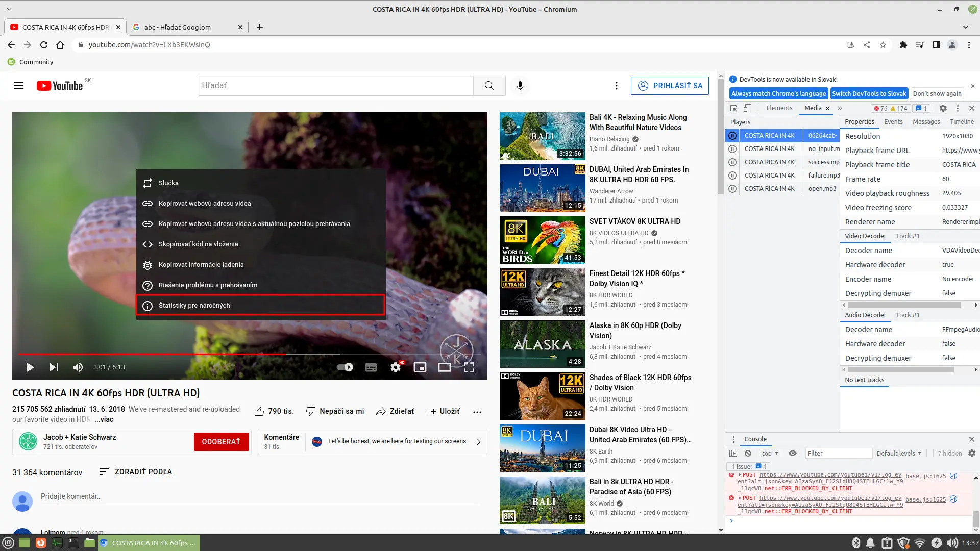Click the DevTools inspect element icon
Viewport: 980px width, 551px height.
tap(733, 108)
